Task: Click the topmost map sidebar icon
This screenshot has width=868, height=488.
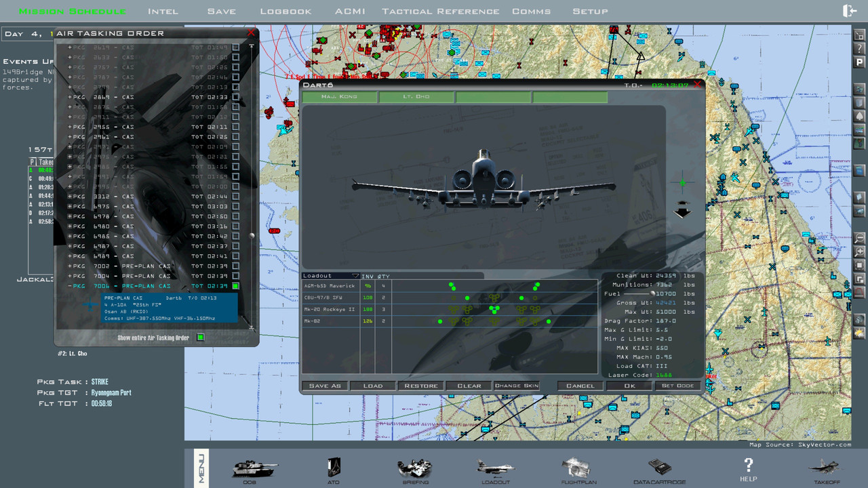Action: 859,35
